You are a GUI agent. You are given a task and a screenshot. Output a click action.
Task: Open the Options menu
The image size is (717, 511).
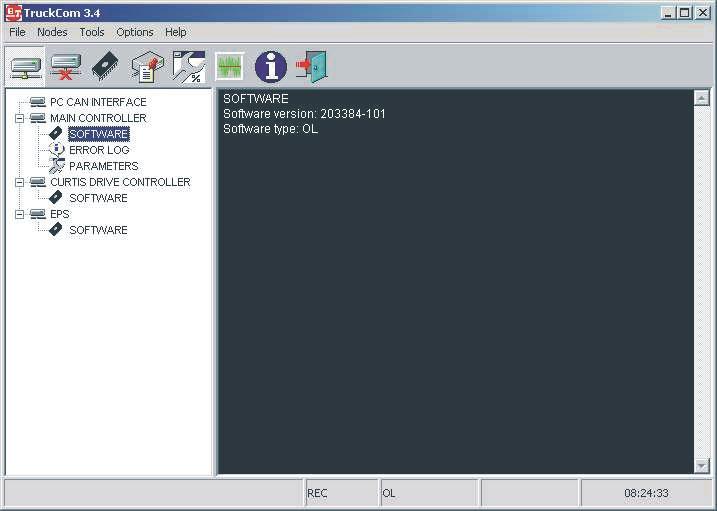(x=135, y=32)
